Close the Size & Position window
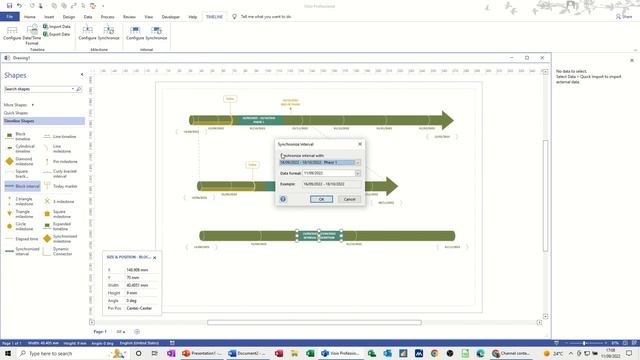 click(155, 258)
